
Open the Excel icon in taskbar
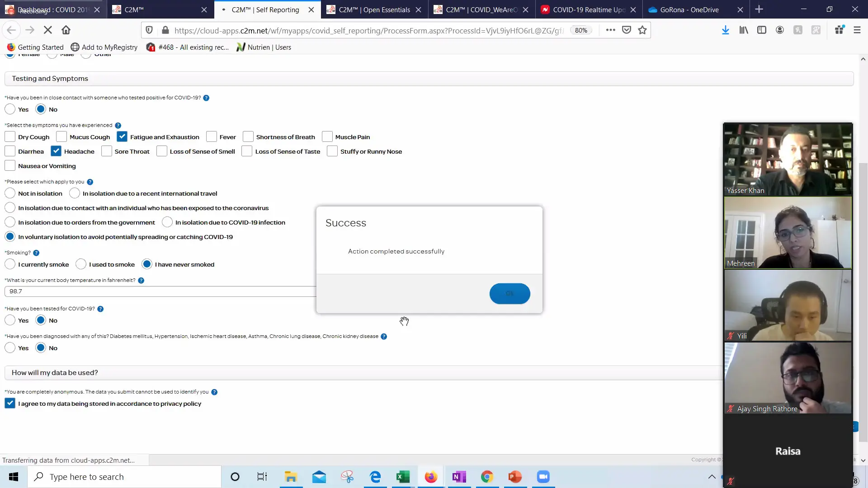(402, 477)
